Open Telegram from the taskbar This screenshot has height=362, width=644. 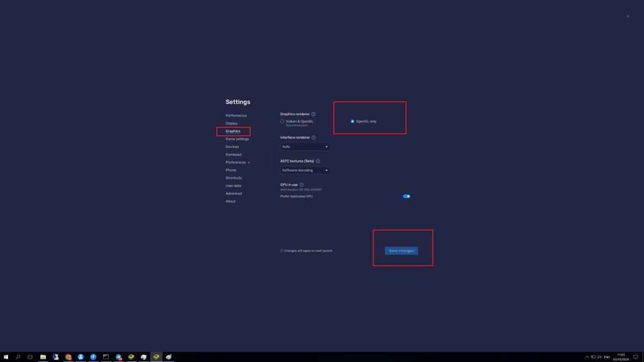[x=119, y=357]
